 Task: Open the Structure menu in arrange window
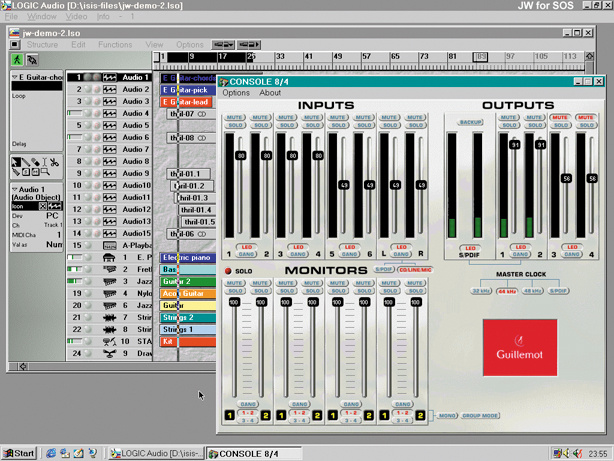(x=42, y=45)
